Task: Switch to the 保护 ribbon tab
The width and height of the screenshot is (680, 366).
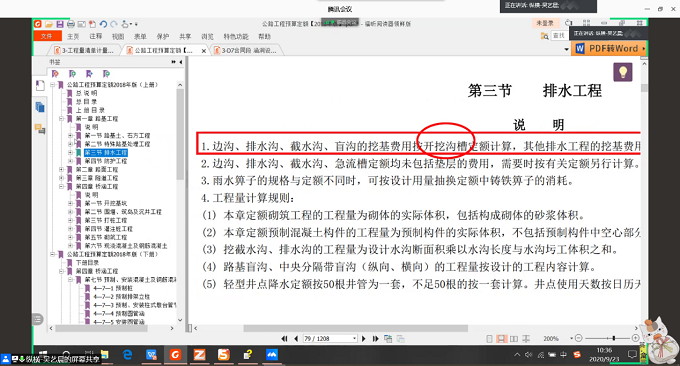Action: [x=163, y=36]
